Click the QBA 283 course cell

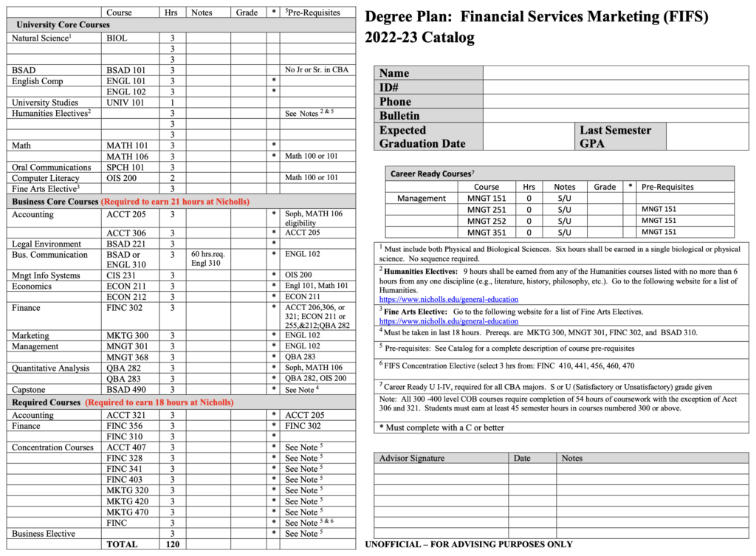coord(130,379)
